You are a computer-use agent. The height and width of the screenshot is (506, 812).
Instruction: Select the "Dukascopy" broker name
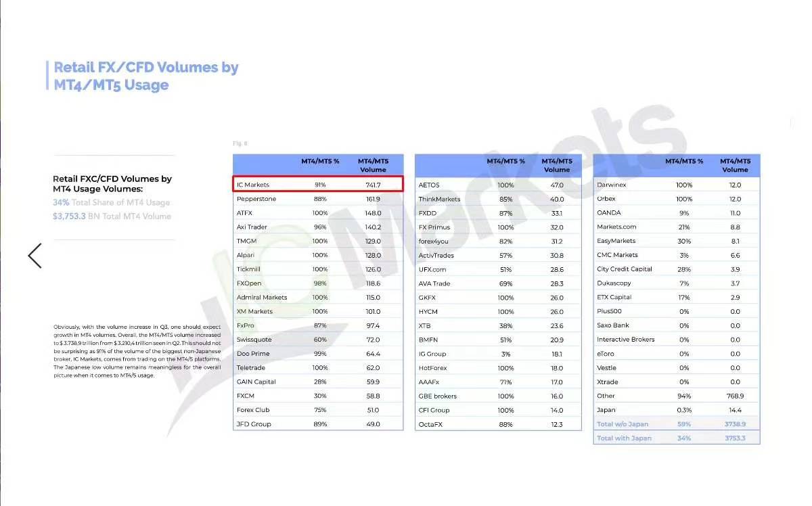coord(614,283)
